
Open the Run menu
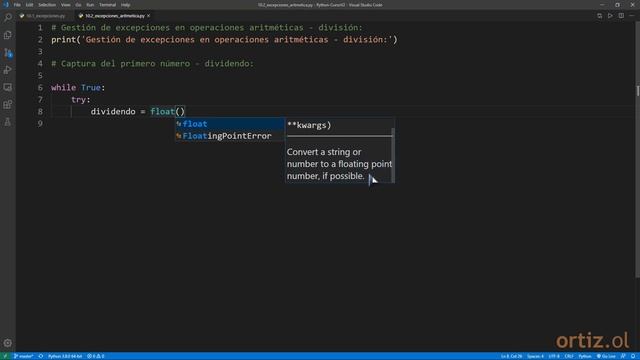[90, 5]
